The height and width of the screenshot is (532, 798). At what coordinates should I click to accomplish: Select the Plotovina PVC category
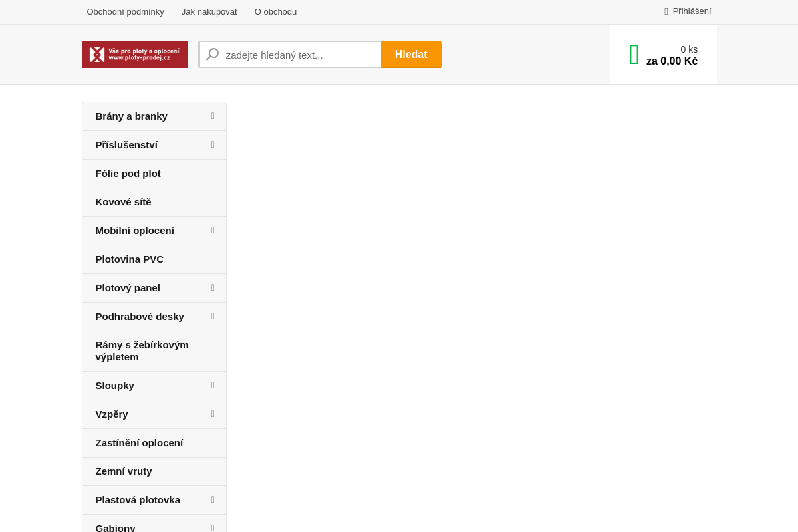click(x=130, y=259)
